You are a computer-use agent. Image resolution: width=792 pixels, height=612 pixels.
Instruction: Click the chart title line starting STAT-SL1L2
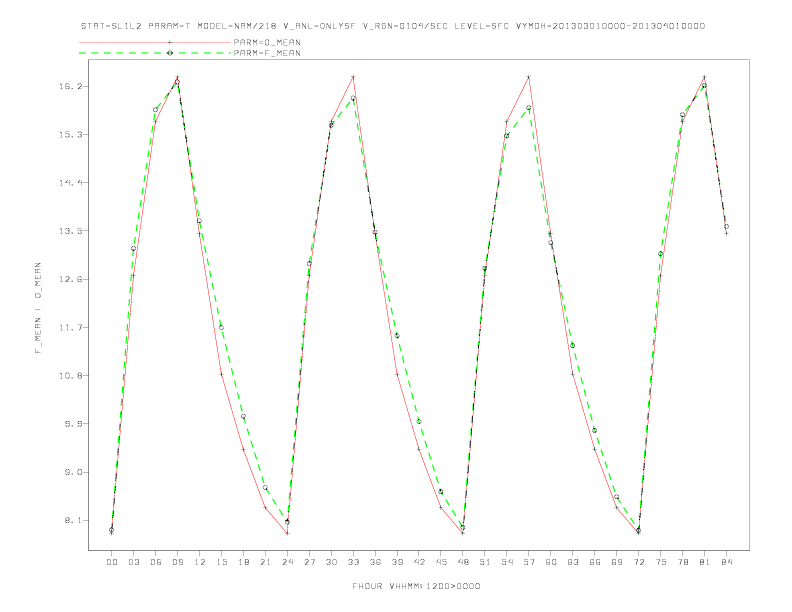pos(392,26)
